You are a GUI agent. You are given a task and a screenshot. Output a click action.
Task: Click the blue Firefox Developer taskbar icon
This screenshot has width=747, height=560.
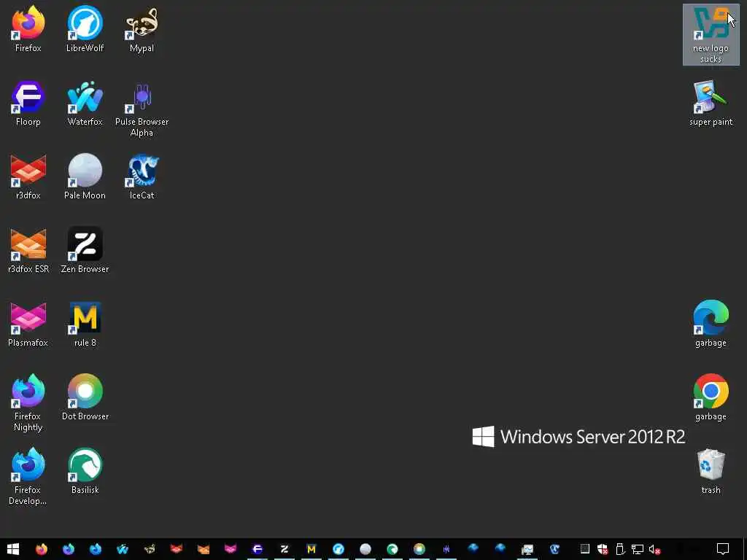pyautogui.click(x=96, y=549)
